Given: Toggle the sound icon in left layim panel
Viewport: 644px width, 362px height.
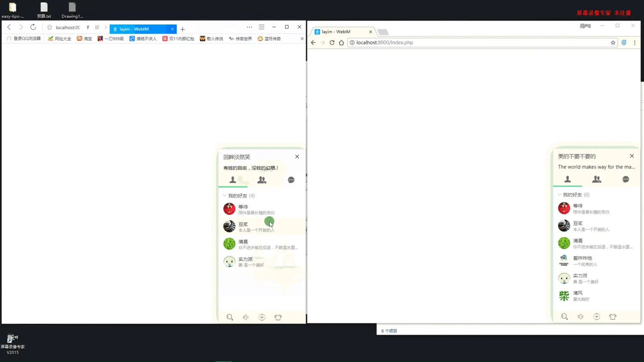Looking at the screenshot, I should [x=246, y=317].
